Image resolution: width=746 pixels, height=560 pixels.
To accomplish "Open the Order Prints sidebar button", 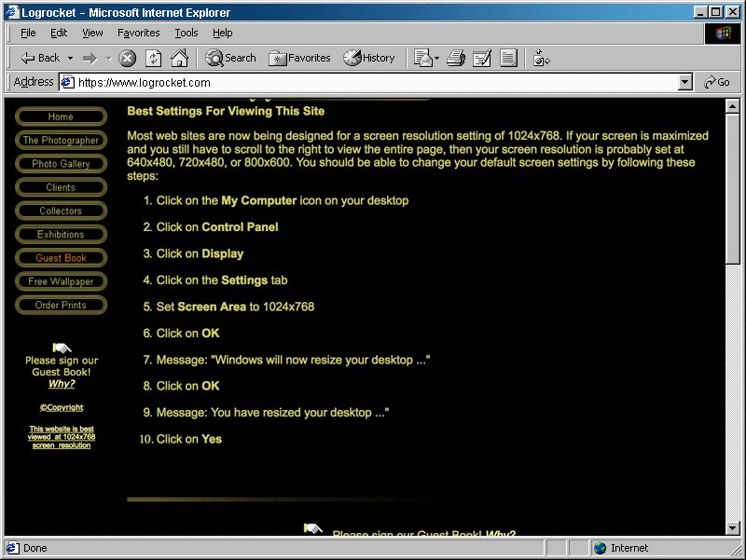I will [x=61, y=305].
